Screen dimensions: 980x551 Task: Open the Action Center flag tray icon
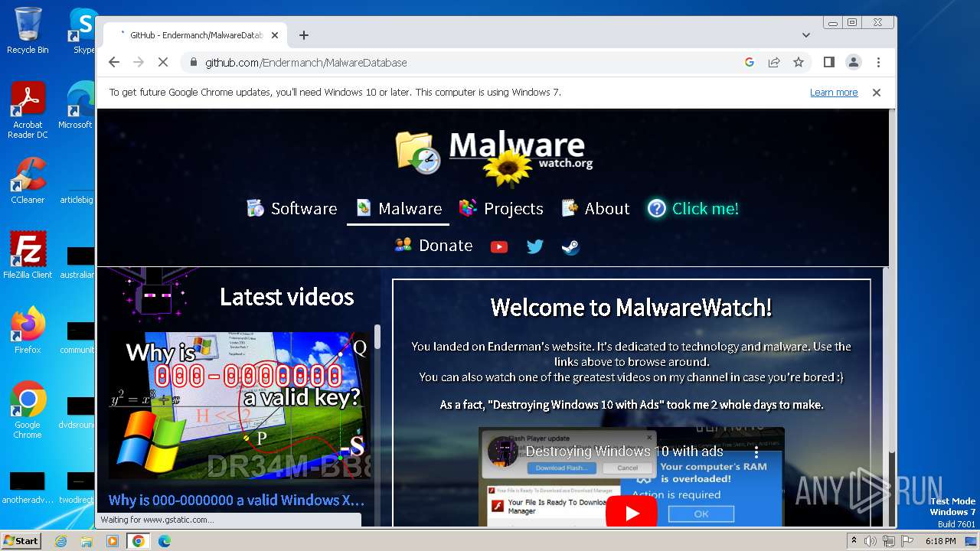pyautogui.click(x=906, y=541)
